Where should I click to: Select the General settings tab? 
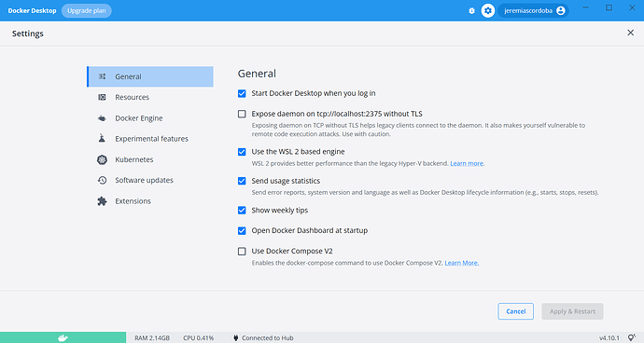click(x=150, y=76)
